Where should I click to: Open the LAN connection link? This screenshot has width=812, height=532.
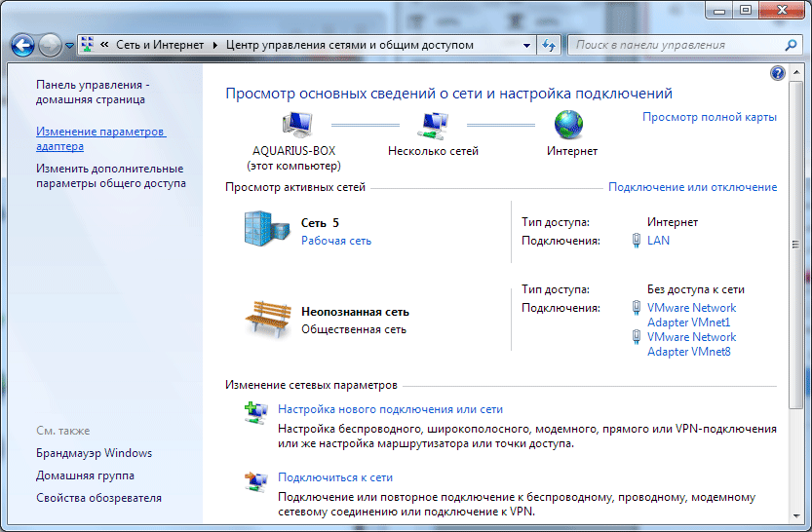(658, 241)
